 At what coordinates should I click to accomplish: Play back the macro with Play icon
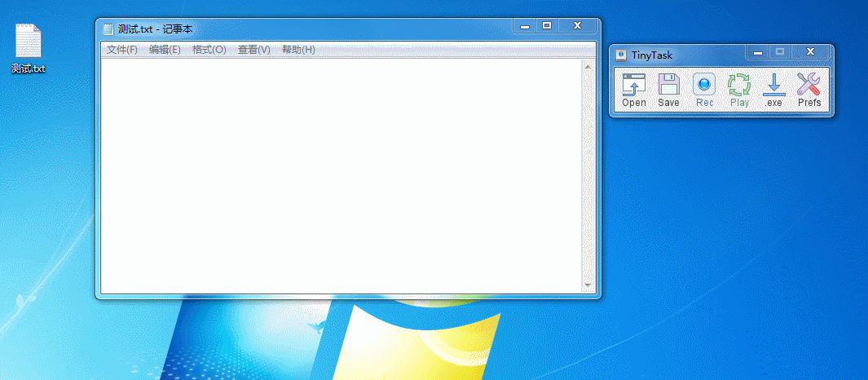point(739,91)
